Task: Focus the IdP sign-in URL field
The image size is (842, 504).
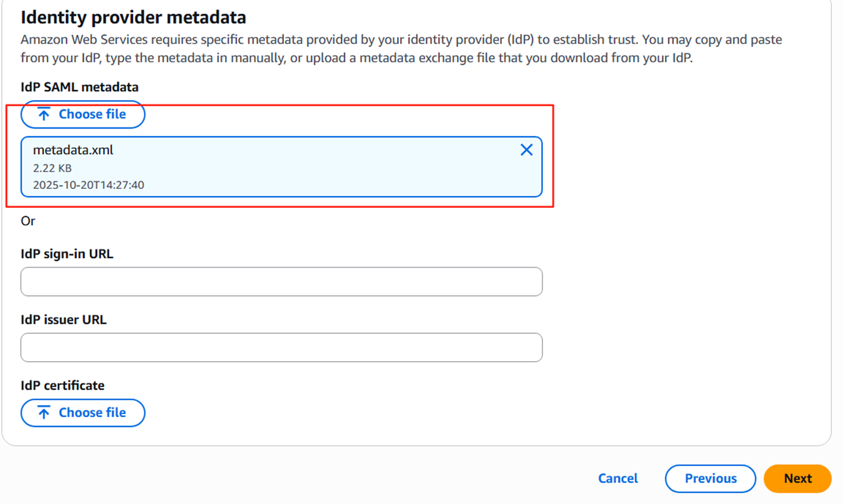Action: click(x=281, y=281)
